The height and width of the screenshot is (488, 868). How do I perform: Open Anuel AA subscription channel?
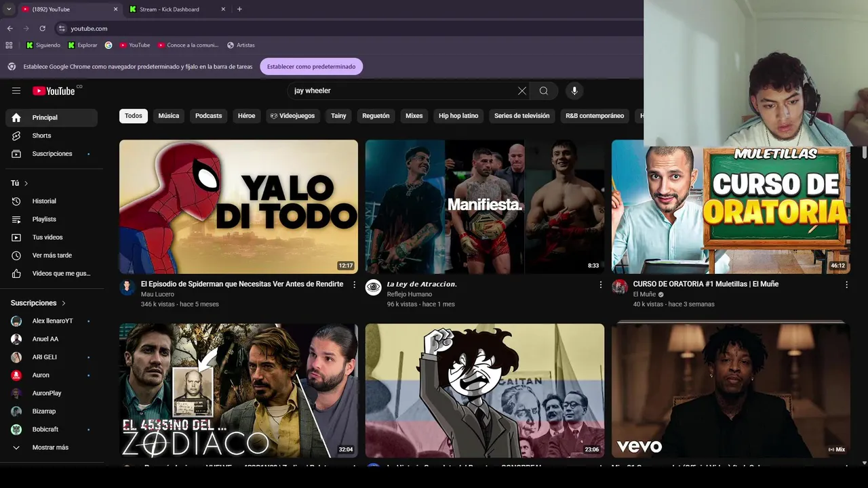tap(52, 339)
